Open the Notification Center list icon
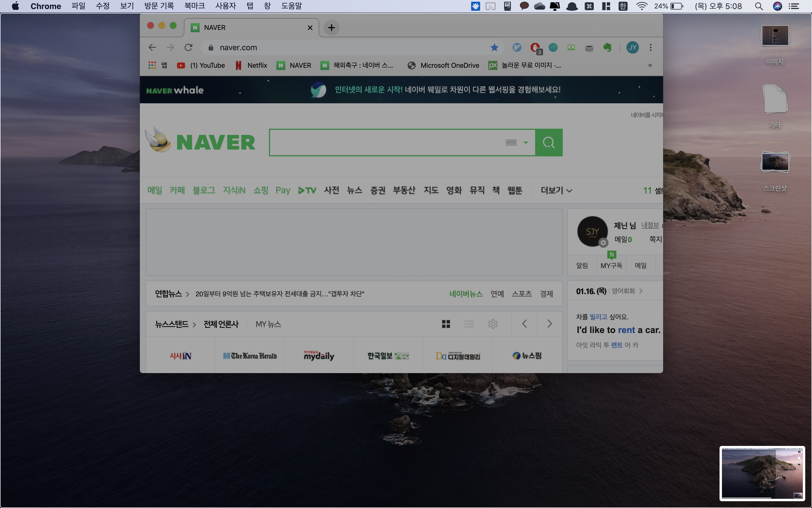The width and height of the screenshot is (812, 508). click(794, 6)
